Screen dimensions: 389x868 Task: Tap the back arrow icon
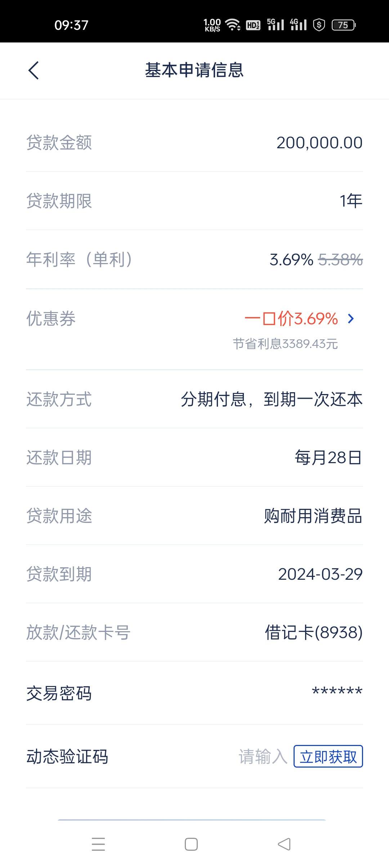point(33,70)
